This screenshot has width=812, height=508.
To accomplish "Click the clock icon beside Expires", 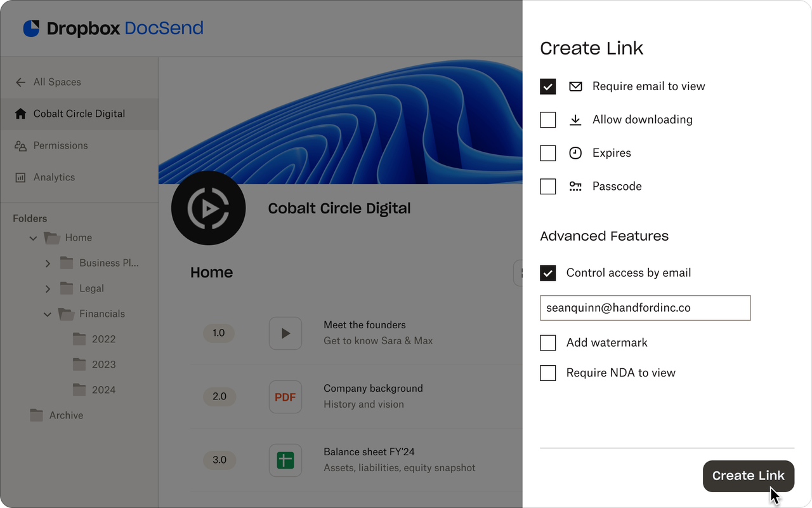I will 575,152.
